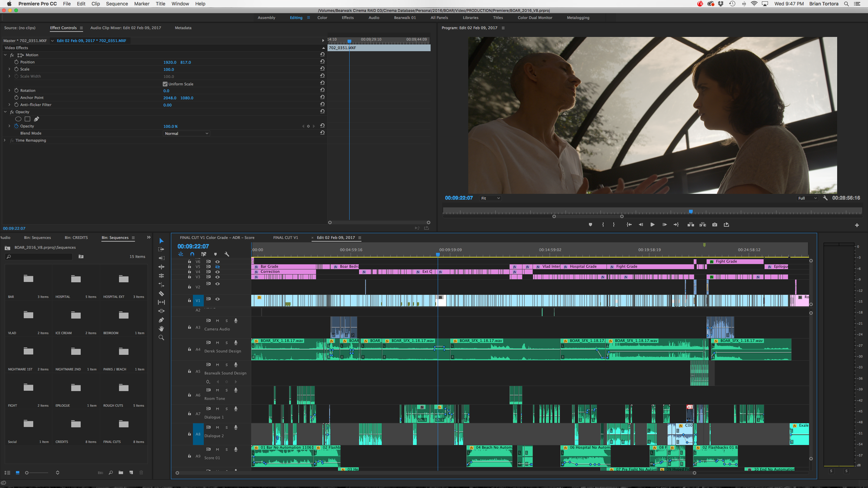Select the Razor tool in toolbar

[161, 293]
